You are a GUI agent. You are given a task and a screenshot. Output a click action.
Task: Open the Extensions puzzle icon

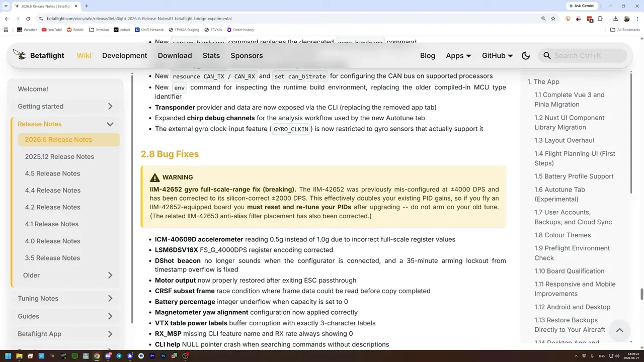600,19
